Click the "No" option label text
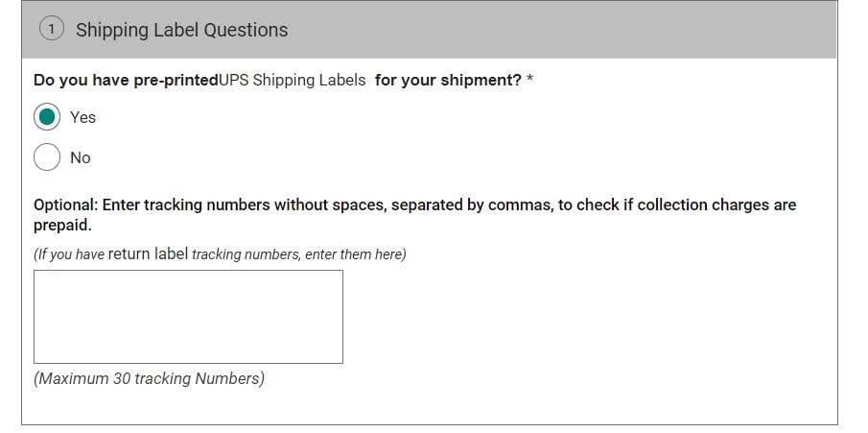This screenshot has height=433, width=868. click(81, 157)
